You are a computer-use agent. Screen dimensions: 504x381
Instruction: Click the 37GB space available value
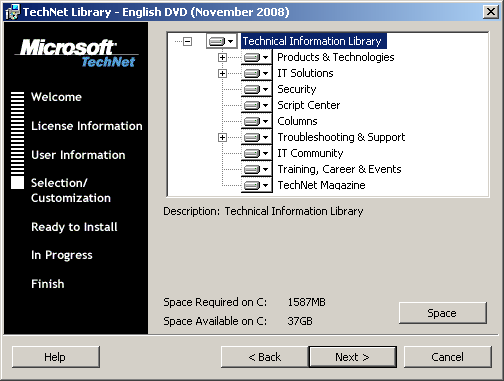[300, 321]
